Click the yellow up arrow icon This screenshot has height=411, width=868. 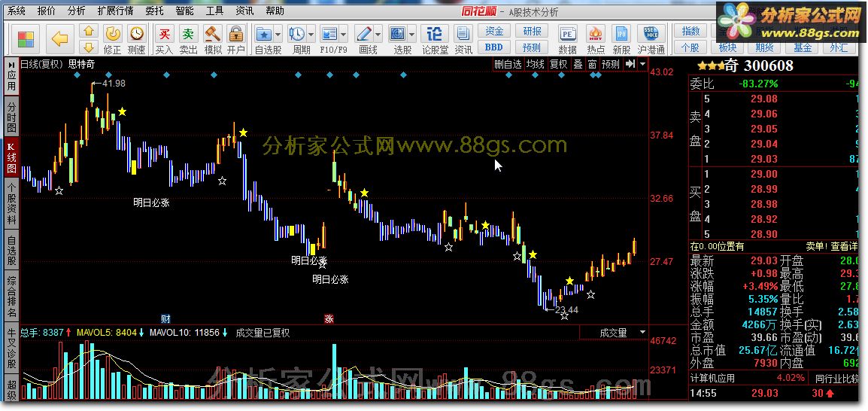(89, 31)
